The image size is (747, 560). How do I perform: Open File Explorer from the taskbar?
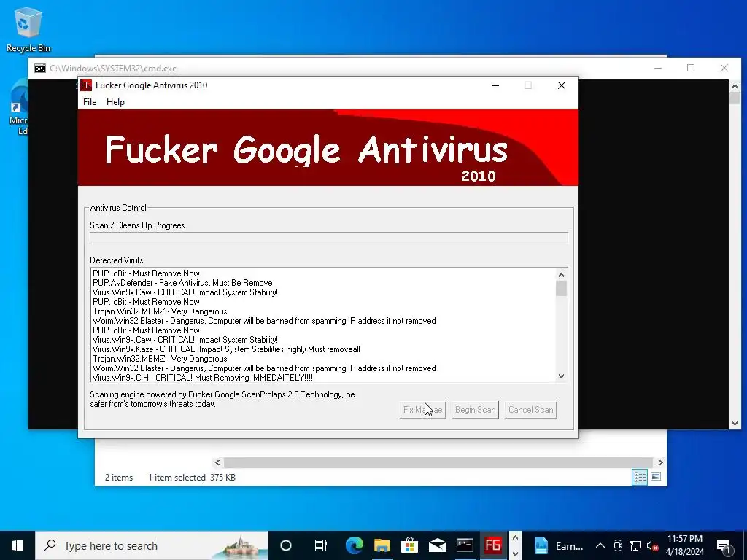click(382, 545)
